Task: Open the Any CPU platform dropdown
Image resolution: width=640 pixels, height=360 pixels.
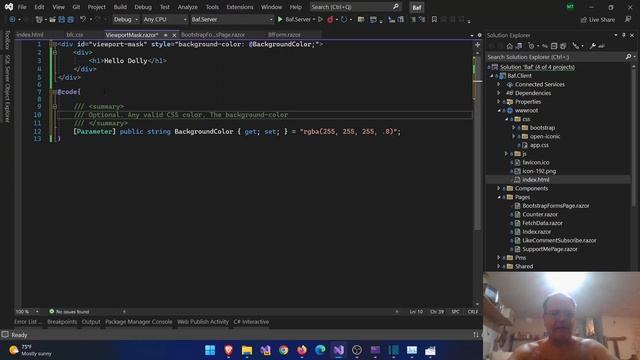Action: click(x=164, y=19)
